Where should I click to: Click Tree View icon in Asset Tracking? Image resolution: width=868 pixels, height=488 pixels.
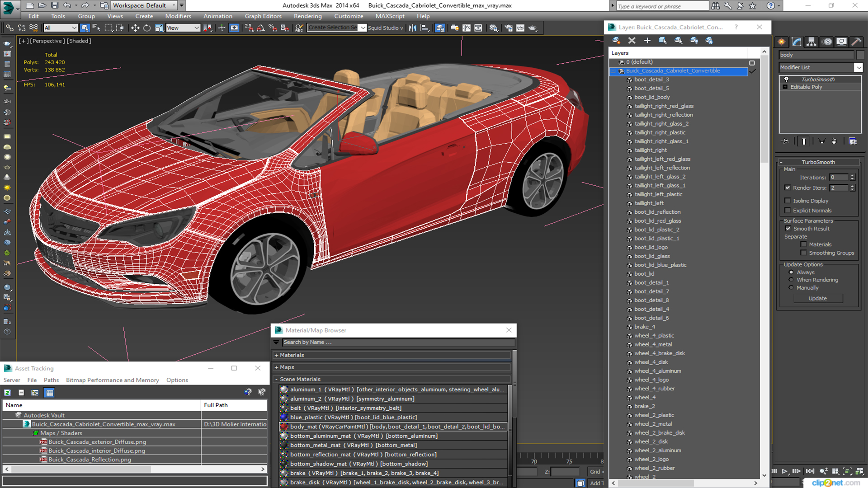35,393
